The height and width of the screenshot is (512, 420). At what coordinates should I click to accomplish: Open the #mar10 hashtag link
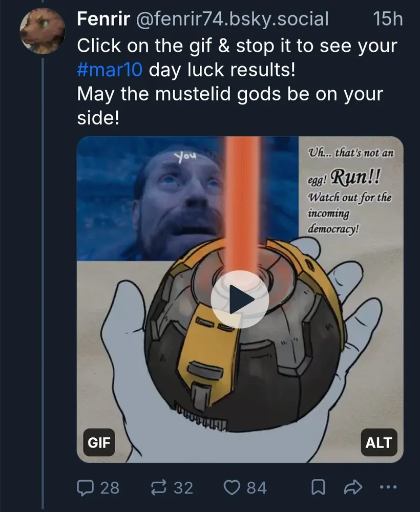[x=110, y=69]
